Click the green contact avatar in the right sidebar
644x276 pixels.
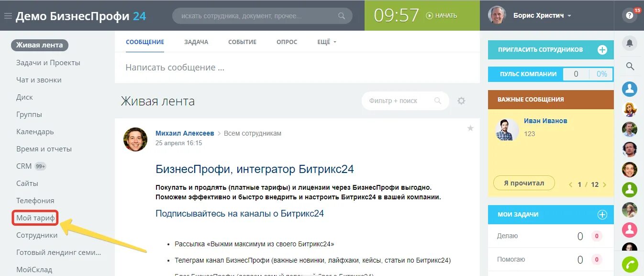[630, 190]
